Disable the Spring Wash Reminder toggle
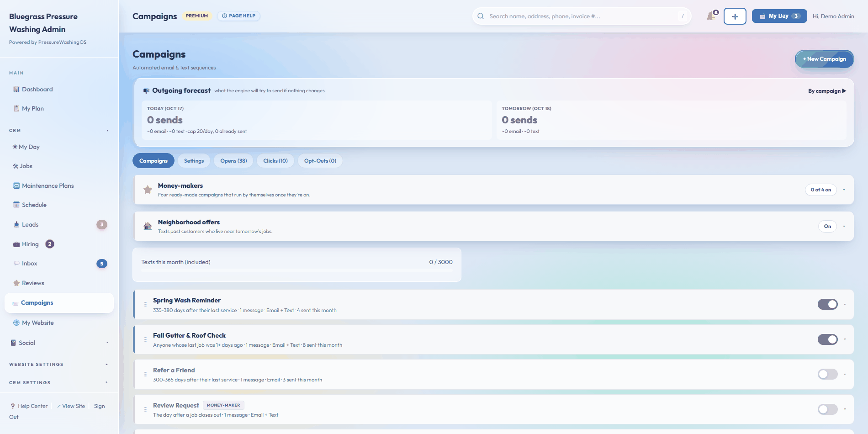Viewport: 868px width, 434px height. 828,304
